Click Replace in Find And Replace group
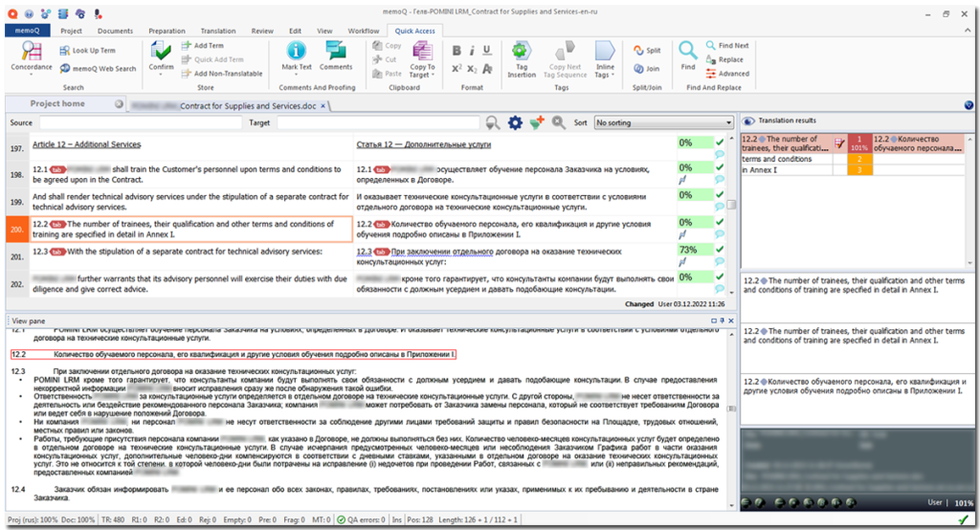 click(725, 59)
